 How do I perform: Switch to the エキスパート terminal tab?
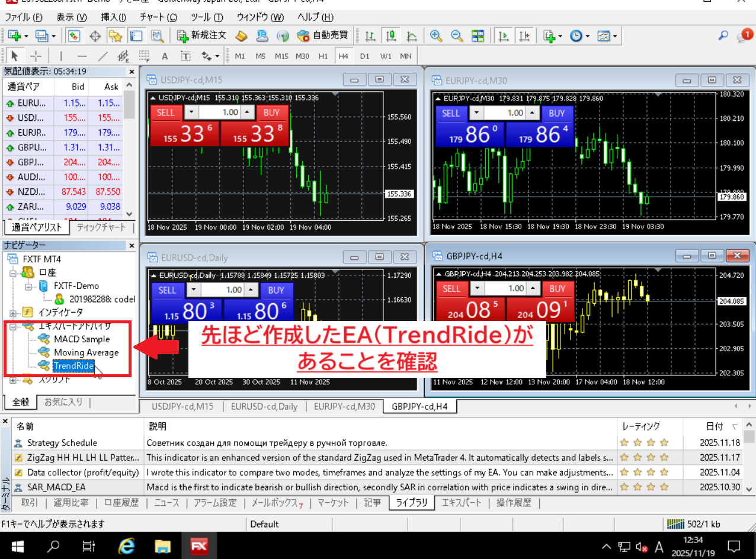[x=462, y=503]
